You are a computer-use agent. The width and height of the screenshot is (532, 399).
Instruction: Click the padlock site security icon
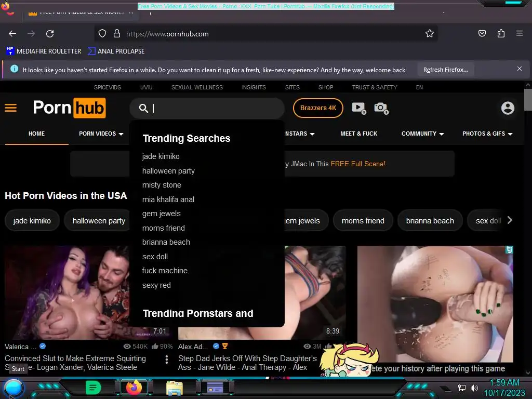pyautogui.click(x=117, y=34)
